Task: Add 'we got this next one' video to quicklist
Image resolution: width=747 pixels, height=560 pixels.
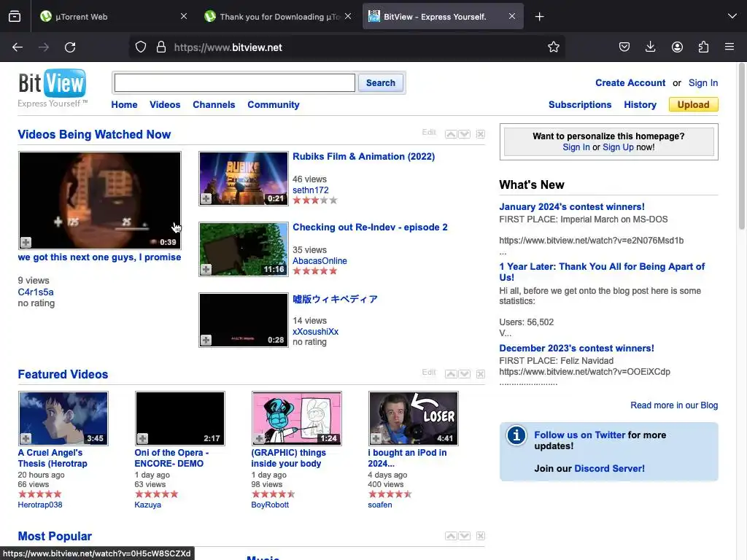Action: [x=26, y=242]
